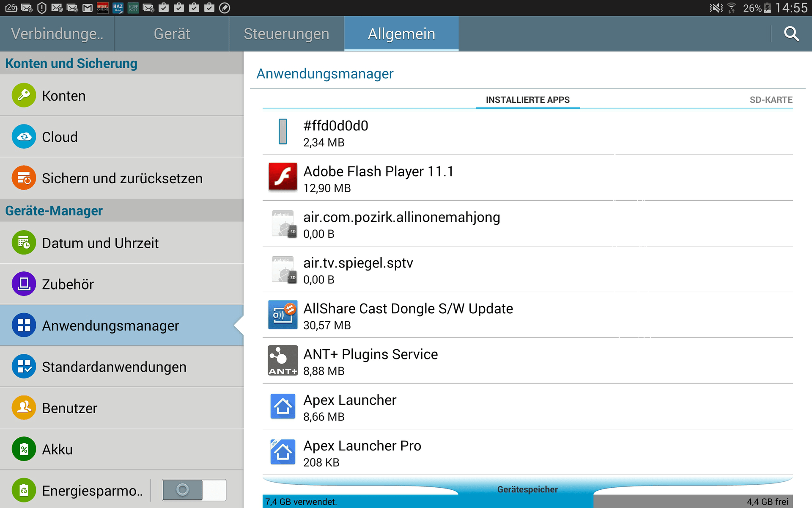Switch to the SD-KARTE tab
The width and height of the screenshot is (812, 508).
pyautogui.click(x=771, y=100)
